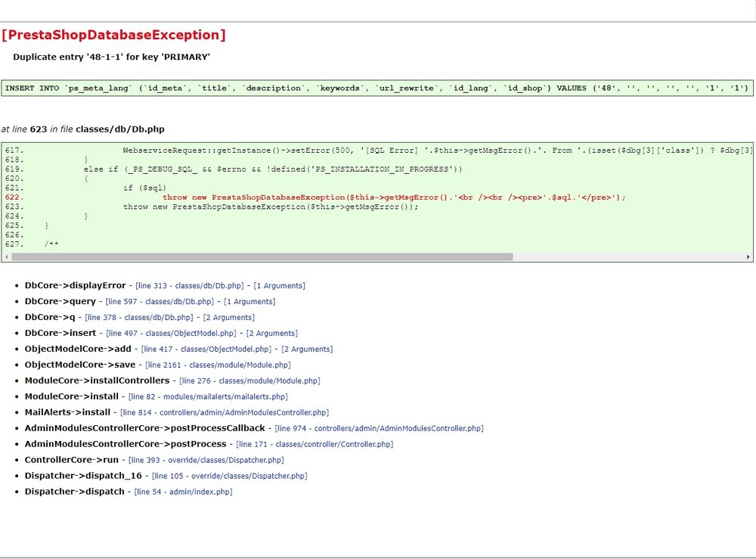Click the code box scroll right arrow
The width and height of the screenshot is (756, 559).
[x=748, y=257]
